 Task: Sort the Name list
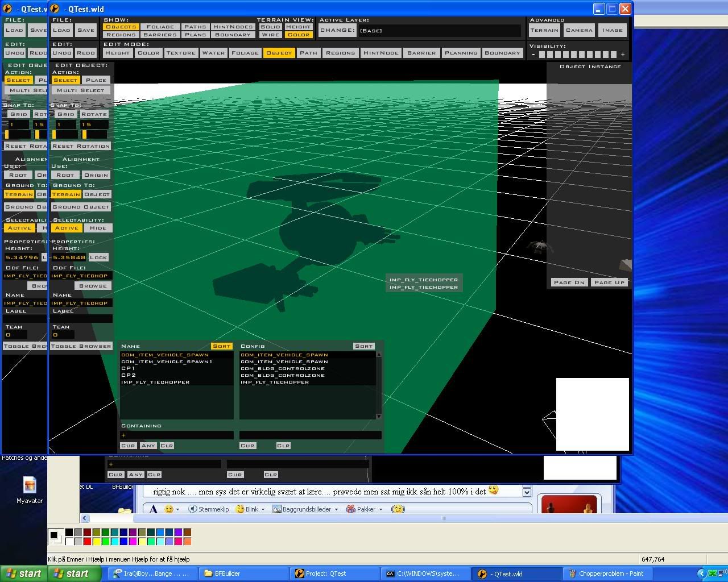pyautogui.click(x=222, y=346)
